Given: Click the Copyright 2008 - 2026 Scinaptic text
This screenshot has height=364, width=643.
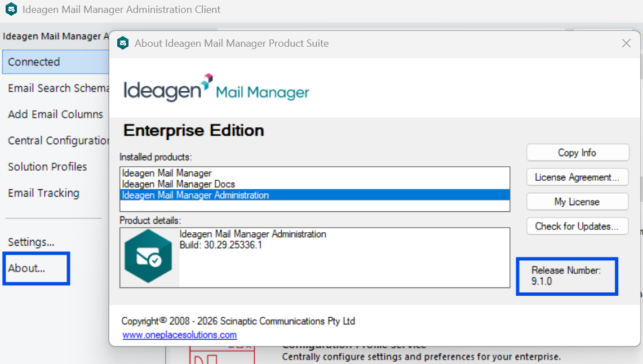Looking at the screenshot, I should pos(238,321).
